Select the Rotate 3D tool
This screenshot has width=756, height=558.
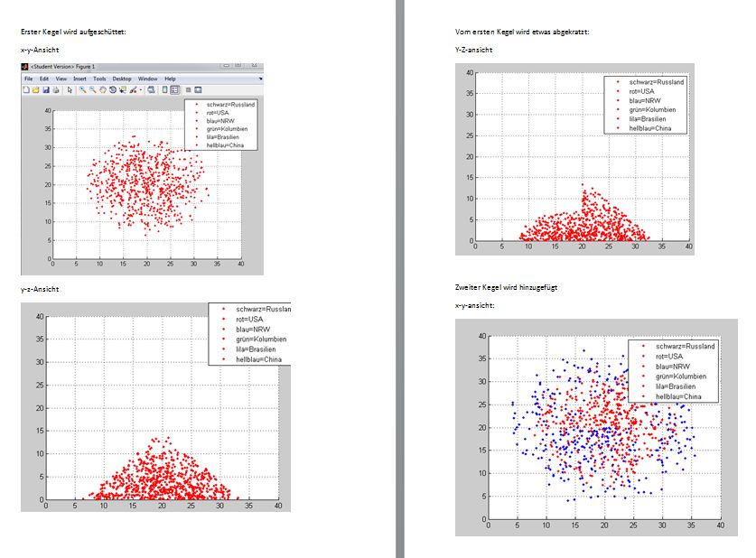112,90
